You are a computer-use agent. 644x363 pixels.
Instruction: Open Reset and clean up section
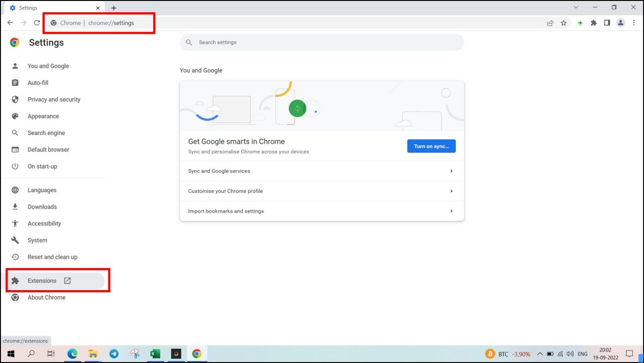(53, 257)
